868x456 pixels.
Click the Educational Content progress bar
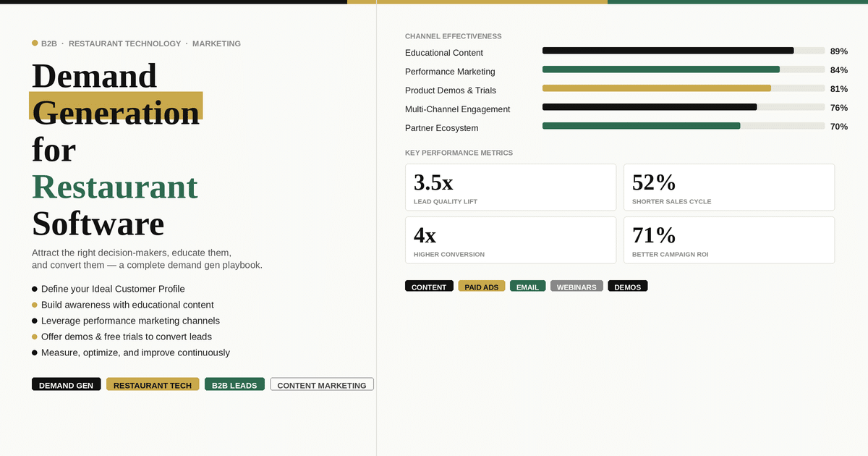pyautogui.click(x=683, y=51)
